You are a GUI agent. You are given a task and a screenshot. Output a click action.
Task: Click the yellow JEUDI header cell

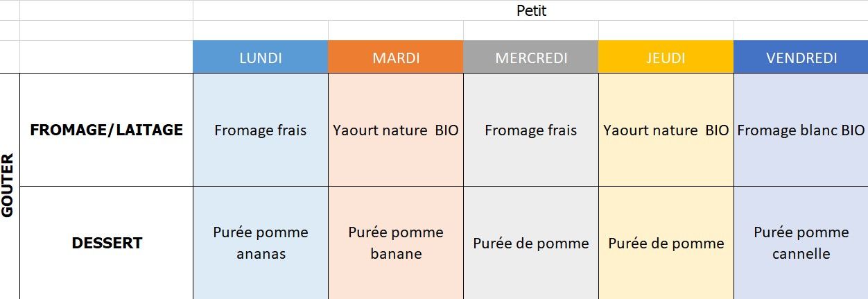(666, 58)
